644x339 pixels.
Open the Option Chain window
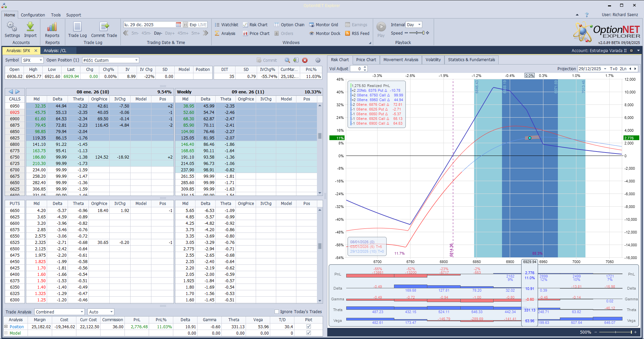click(x=289, y=25)
